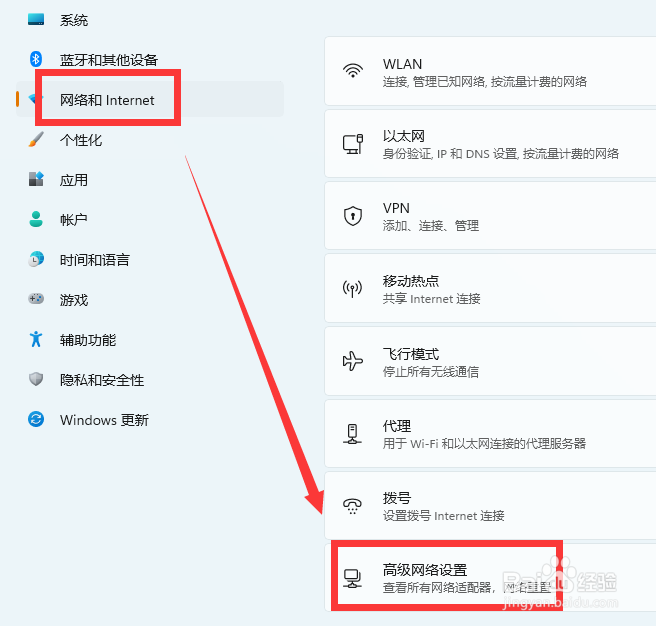656x626 pixels.
Task: Click the System monitor icon in sidebar
Action: (36, 20)
